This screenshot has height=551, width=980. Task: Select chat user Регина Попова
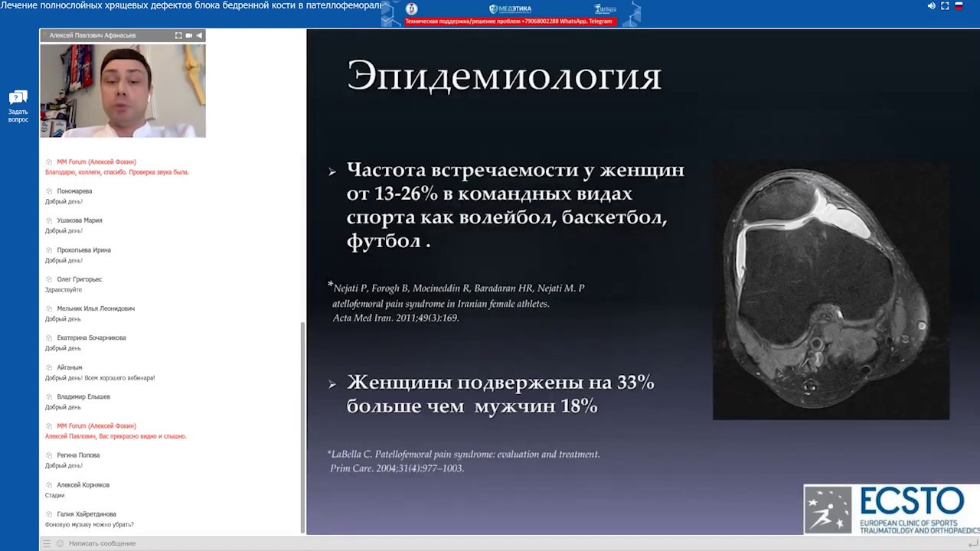point(78,455)
